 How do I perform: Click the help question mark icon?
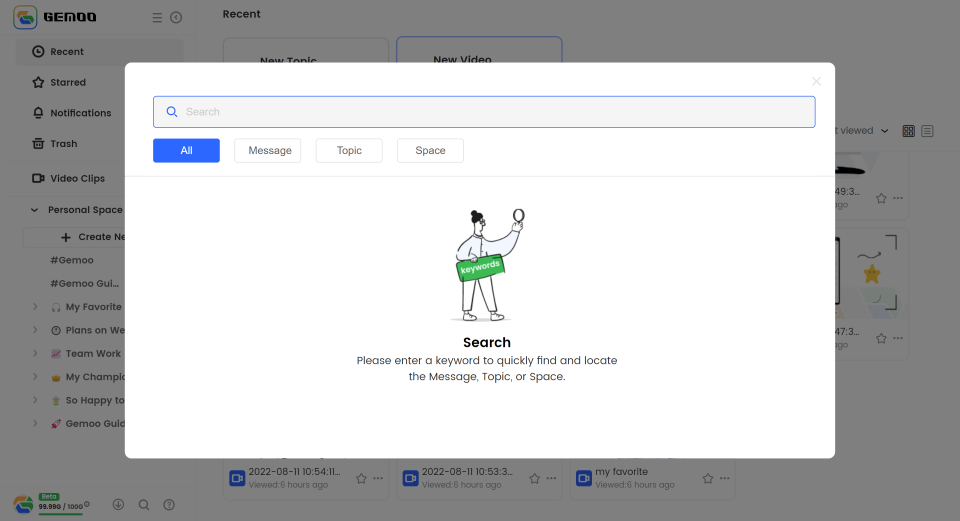[169, 504]
